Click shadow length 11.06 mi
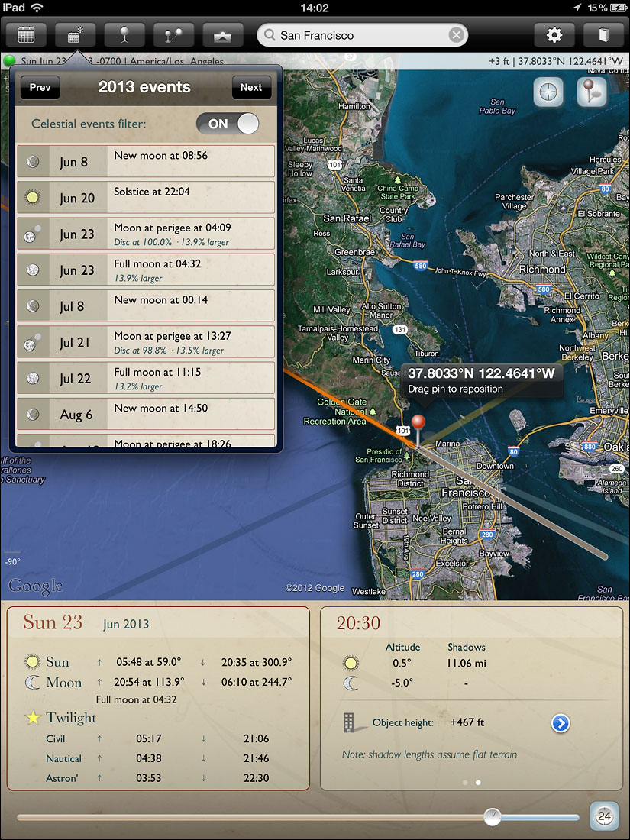 pos(467,663)
